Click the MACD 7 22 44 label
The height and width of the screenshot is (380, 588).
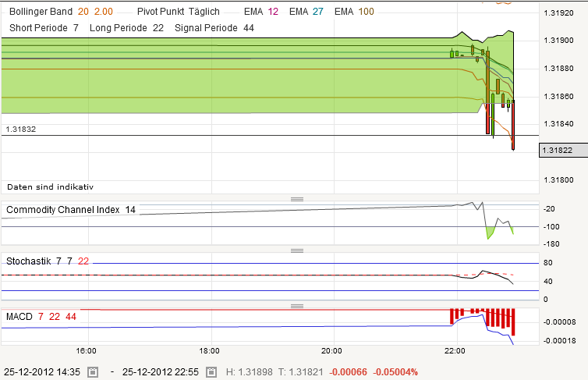point(41,317)
